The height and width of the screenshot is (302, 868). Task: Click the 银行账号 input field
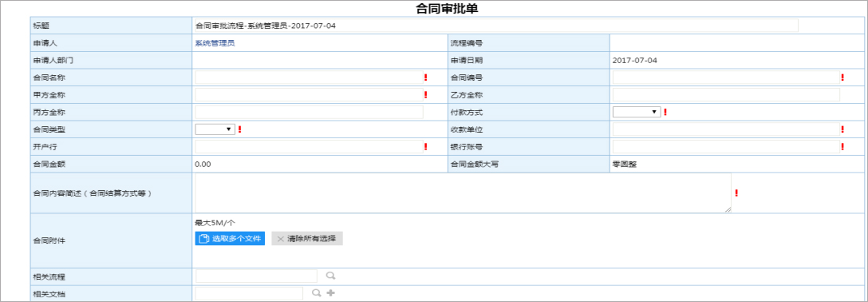(x=726, y=146)
